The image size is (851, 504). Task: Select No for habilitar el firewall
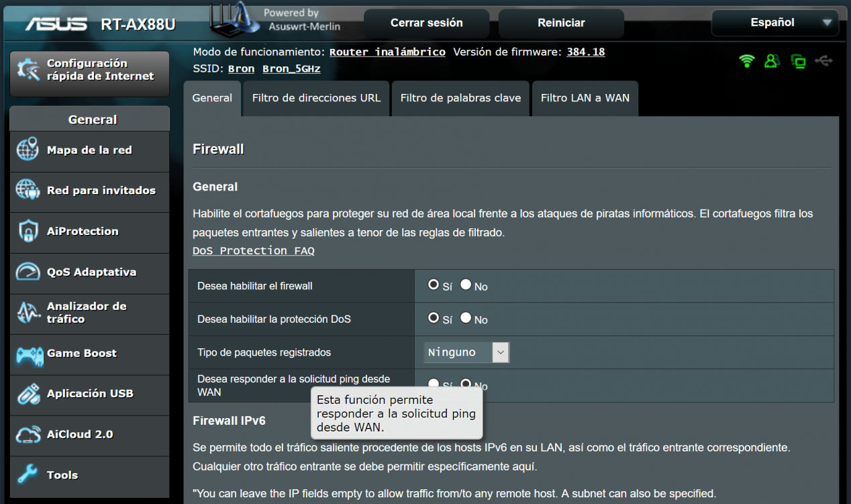tap(466, 285)
